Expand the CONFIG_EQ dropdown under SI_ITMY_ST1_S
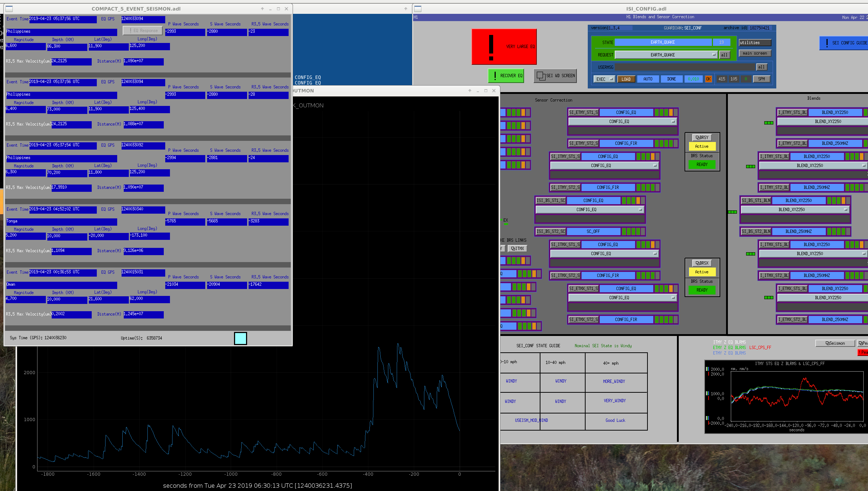Screen dimensions: 868x491 click(604, 166)
